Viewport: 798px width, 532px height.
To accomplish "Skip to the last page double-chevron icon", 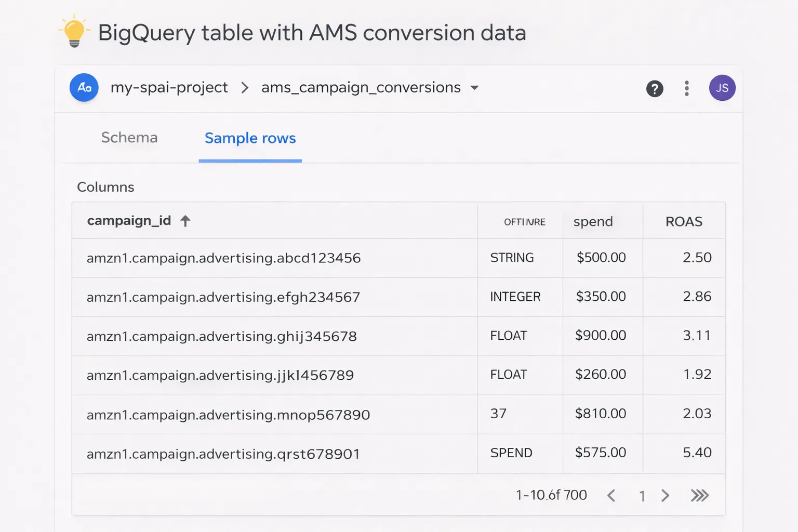I will coord(700,496).
